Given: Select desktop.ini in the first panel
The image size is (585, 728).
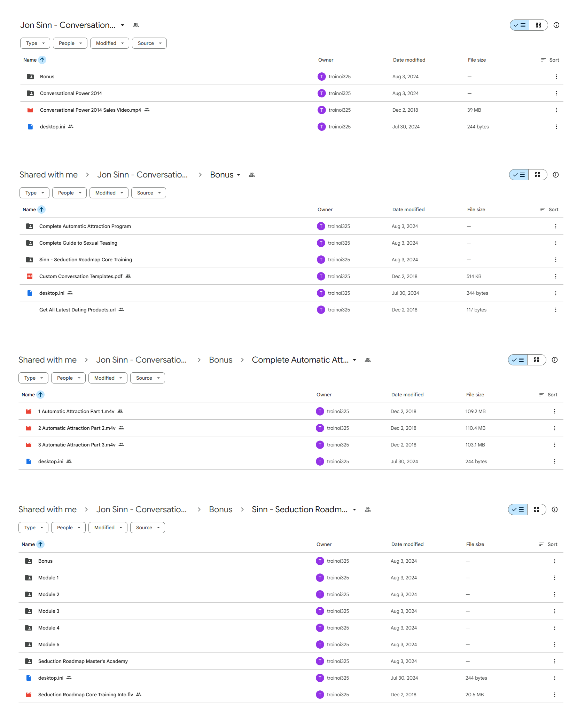Looking at the screenshot, I should tap(292, 127).
